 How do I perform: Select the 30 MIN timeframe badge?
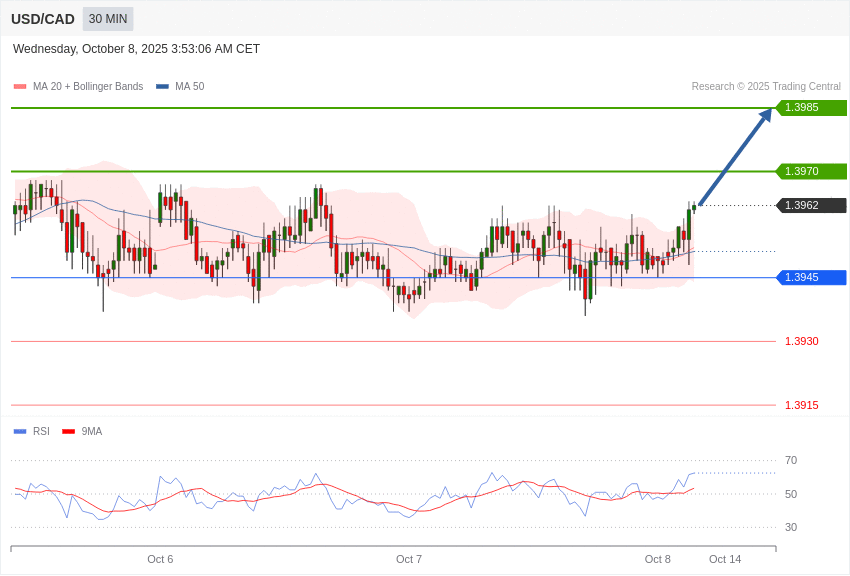108,19
